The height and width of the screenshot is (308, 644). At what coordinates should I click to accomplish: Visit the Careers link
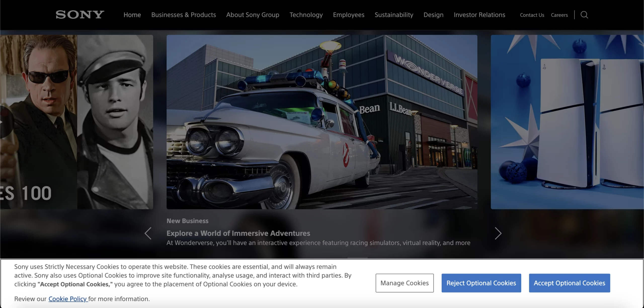click(x=559, y=15)
